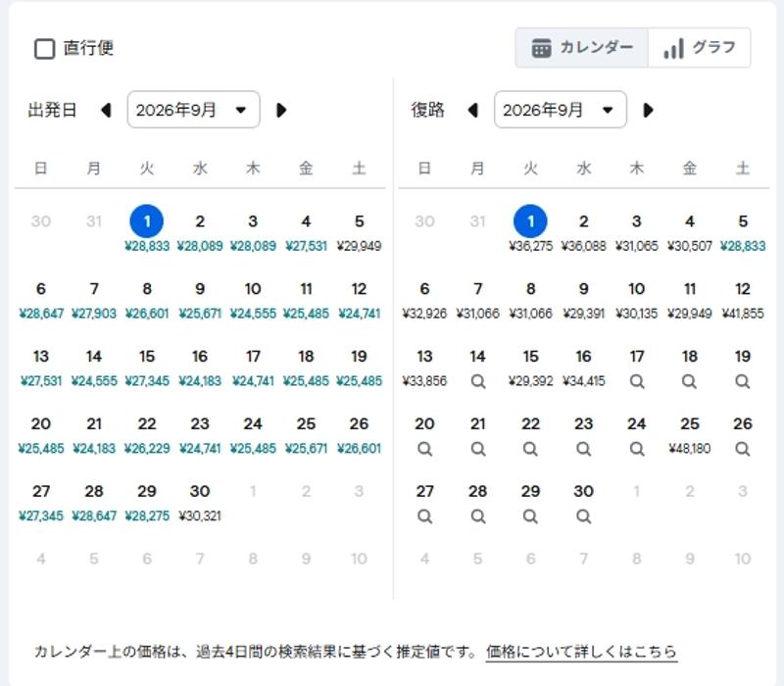The height and width of the screenshot is (686, 784).
Task: Select return date 3 priced ¥31,065
Action: pos(637,231)
